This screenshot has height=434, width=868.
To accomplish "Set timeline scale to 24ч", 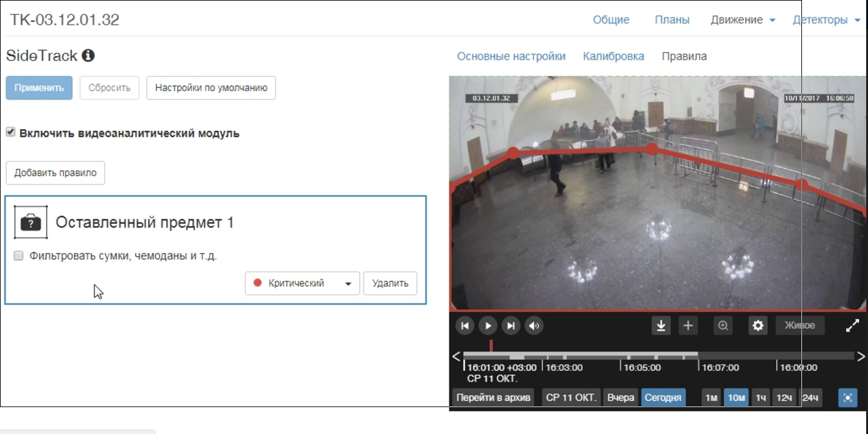I will click(810, 398).
